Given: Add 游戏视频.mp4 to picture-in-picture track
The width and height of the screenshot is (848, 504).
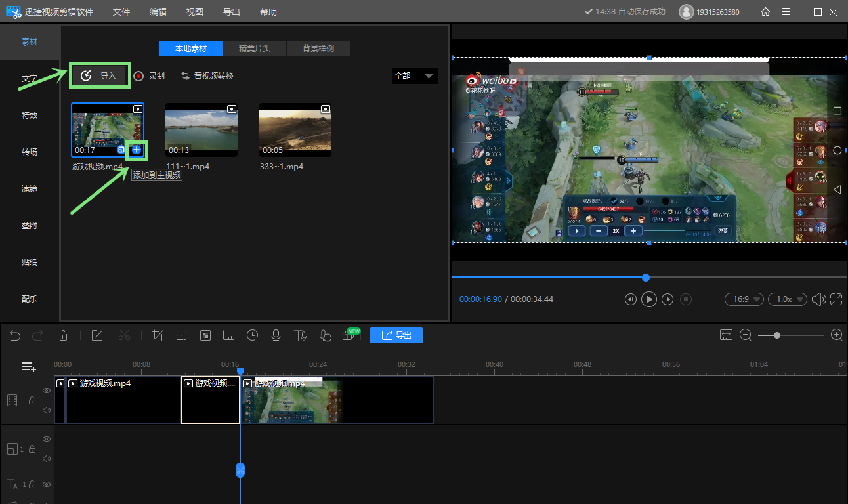Looking at the screenshot, I should tap(121, 150).
